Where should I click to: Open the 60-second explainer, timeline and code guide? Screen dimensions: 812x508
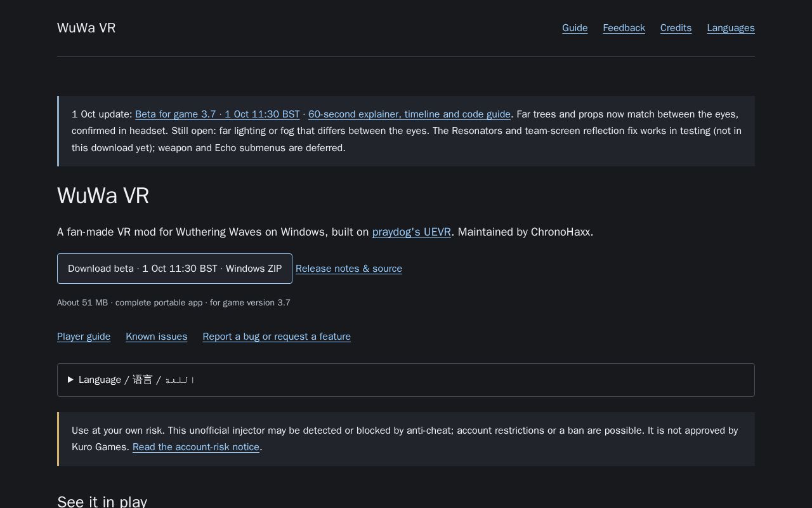(409, 114)
